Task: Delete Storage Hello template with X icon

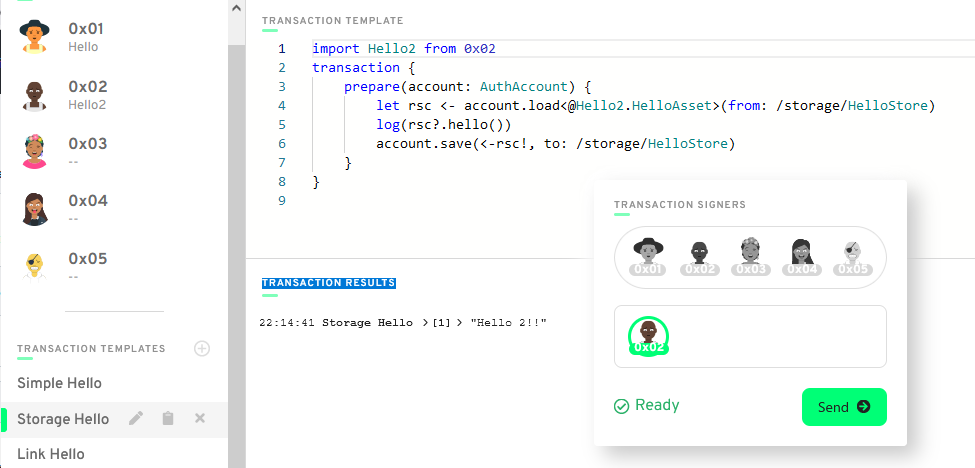Action: pyautogui.click(x=199, y=419)
